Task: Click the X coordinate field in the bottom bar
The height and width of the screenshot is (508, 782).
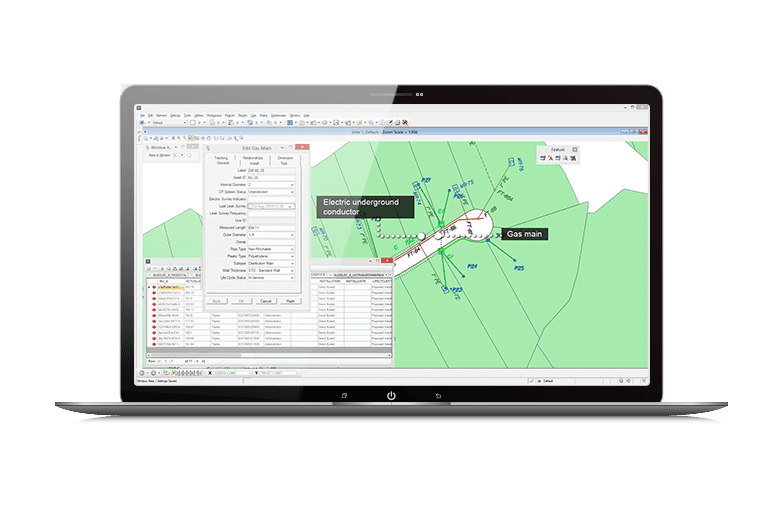Action: coord(232,373)
